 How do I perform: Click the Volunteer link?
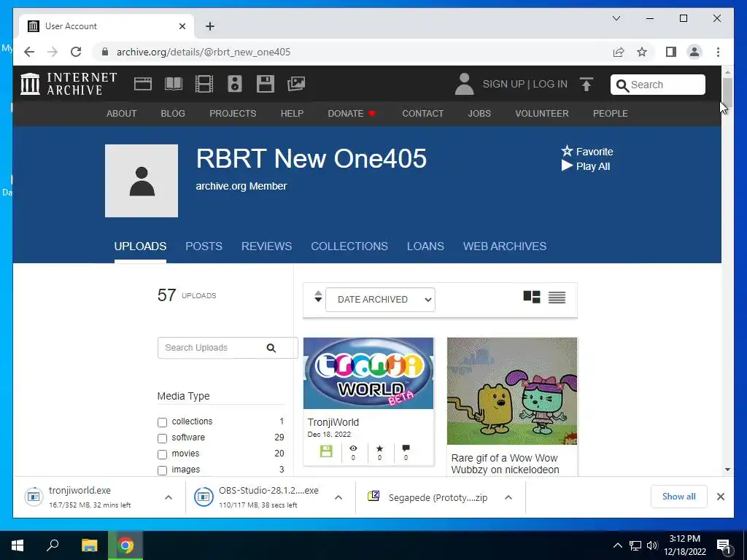pos(542,113)
